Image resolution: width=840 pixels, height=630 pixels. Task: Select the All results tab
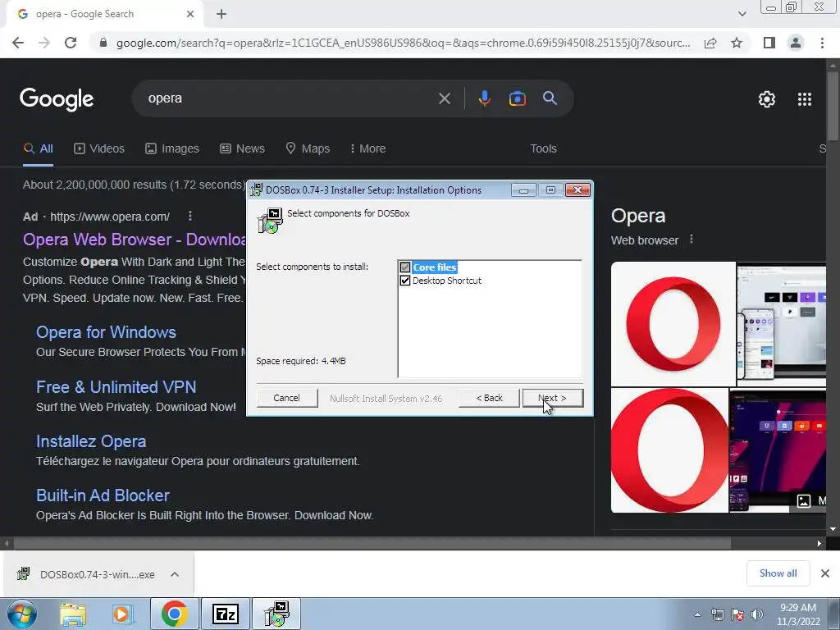[38, 149]
